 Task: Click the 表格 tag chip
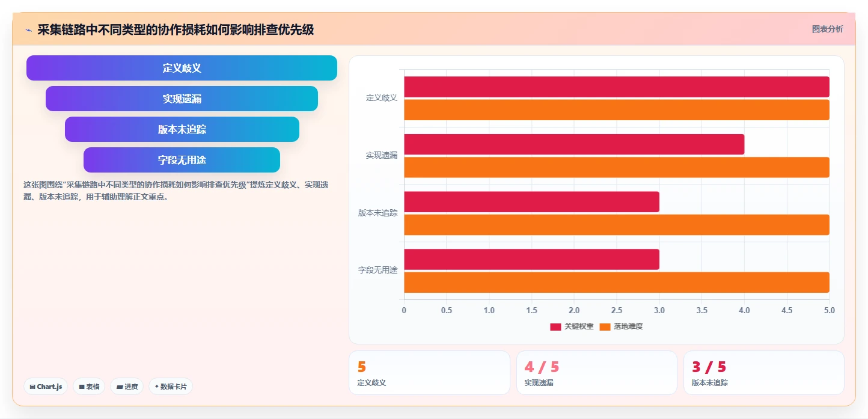(x=89, y=387)
